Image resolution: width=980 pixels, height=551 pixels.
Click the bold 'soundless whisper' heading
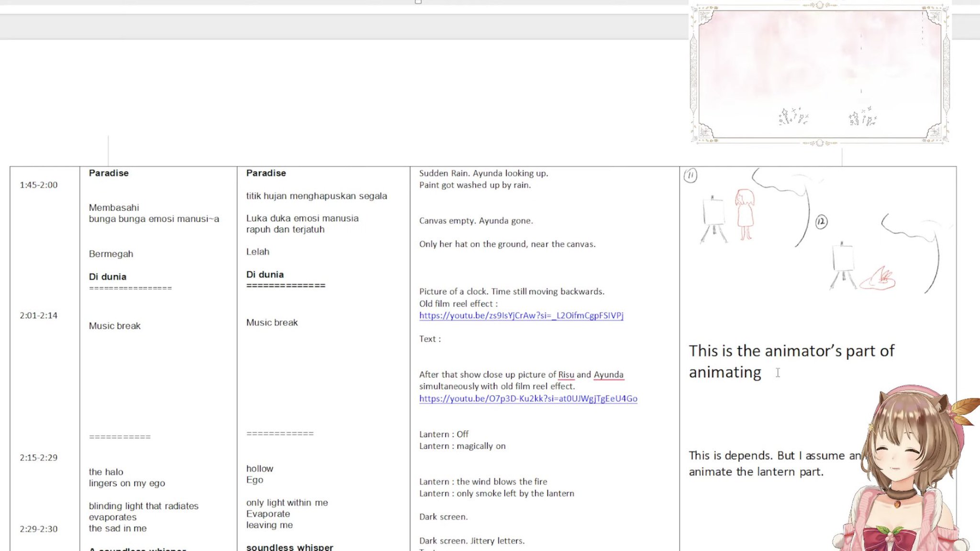tap(290, 547)
